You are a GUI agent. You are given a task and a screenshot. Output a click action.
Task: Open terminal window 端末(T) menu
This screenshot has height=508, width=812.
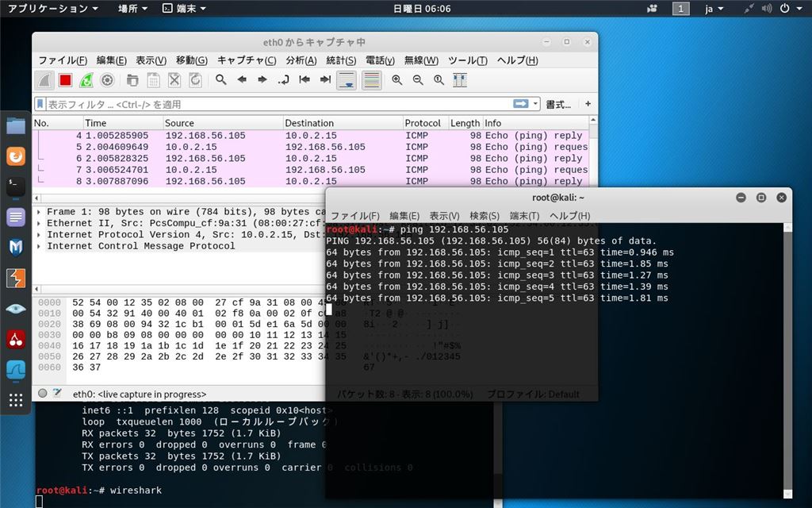point(524,216)
